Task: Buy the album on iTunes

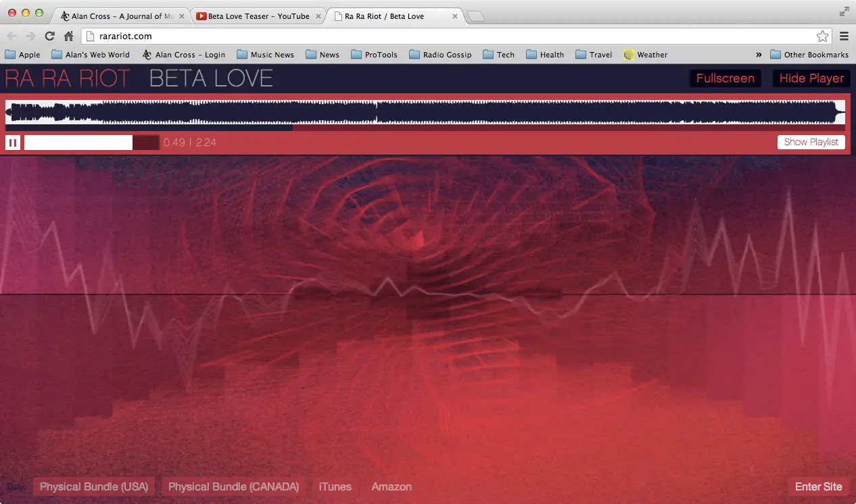Action: tap(335, 486)
